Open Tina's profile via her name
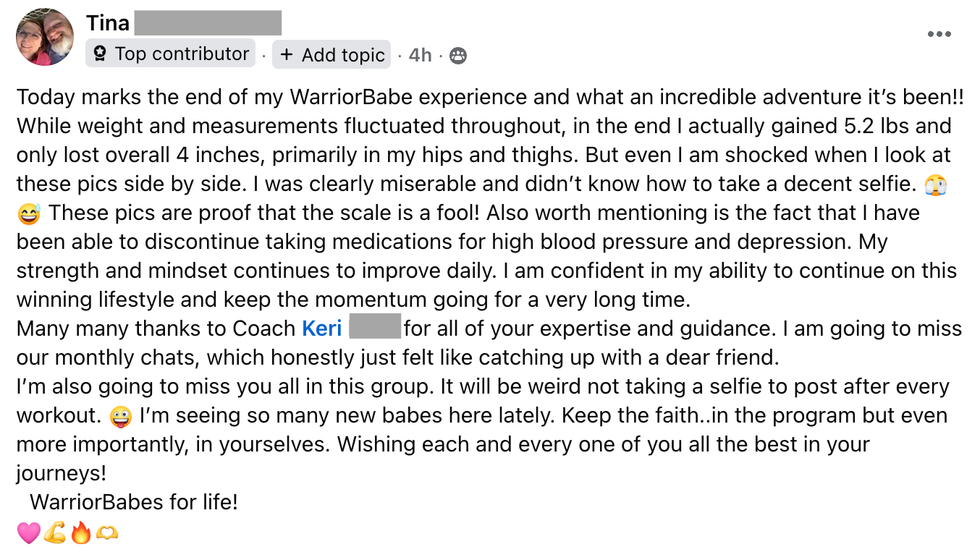Image resolution: width=980 pixels, height=547 pixels. (108, 22)
